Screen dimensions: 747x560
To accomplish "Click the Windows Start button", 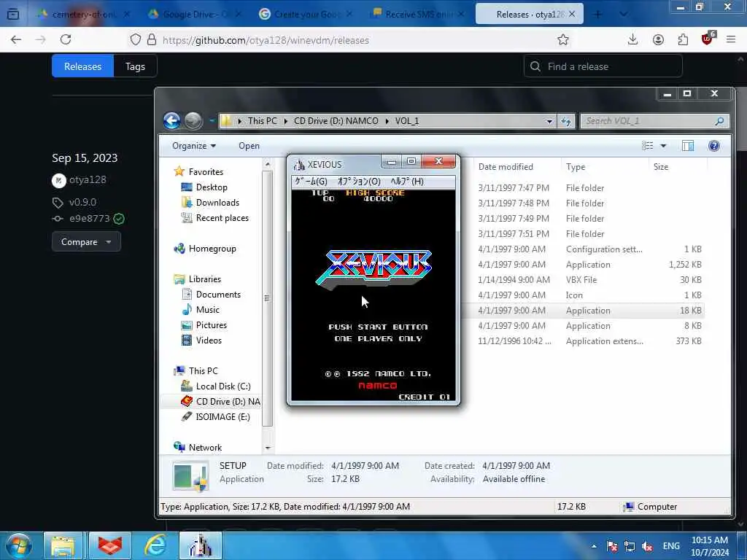I will (x=19, y=545).
